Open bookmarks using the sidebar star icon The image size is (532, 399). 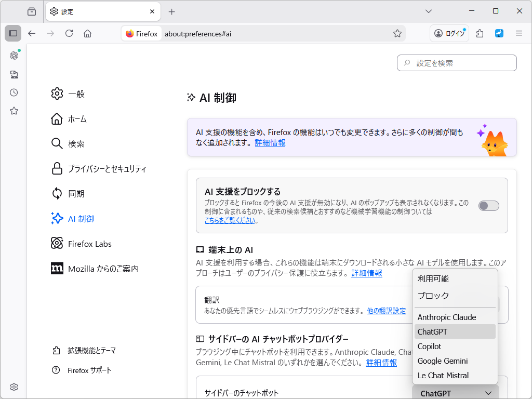click(14, 111)
